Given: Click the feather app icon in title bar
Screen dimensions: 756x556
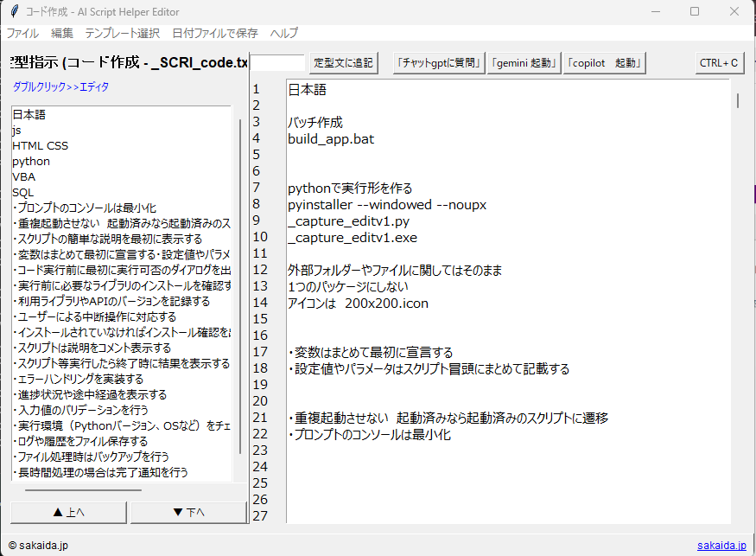Looking at the screenshot, I should tap(14, 12).
